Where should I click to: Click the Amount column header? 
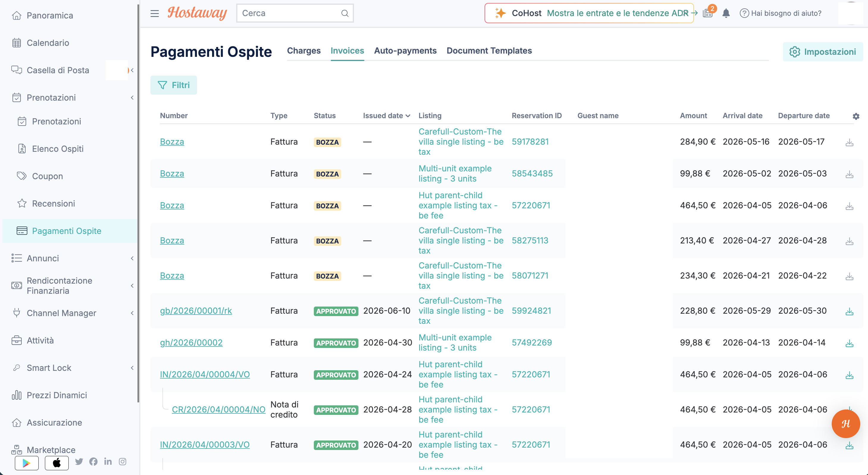(x=693, y=116)
